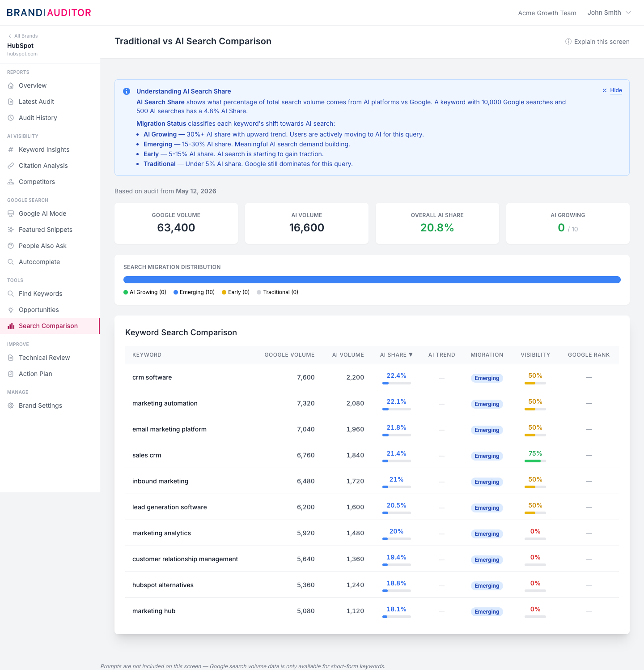Image resolution: width=644 pixels, height=670 pixels.
Task: Click the Featured Snippets sparkle icon
Action: 11,230
